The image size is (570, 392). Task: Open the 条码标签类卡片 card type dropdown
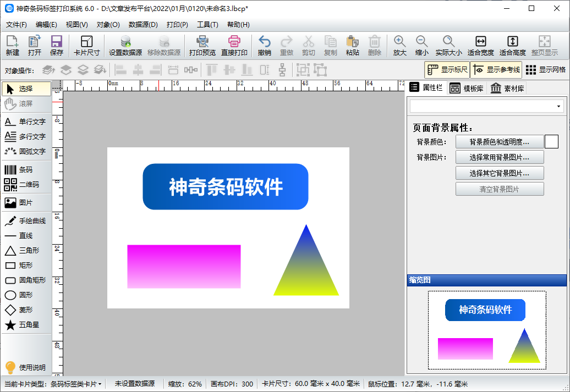76,384
